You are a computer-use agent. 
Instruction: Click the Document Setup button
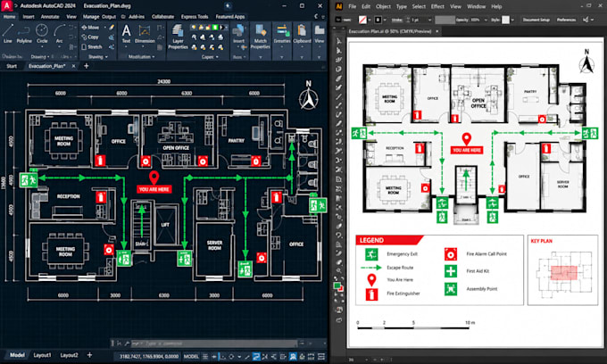pos(536,20)
